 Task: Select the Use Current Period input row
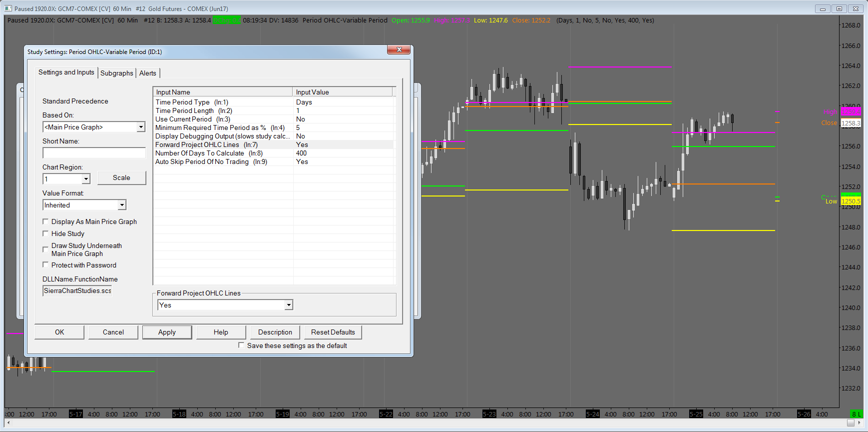tap(274, 119)
